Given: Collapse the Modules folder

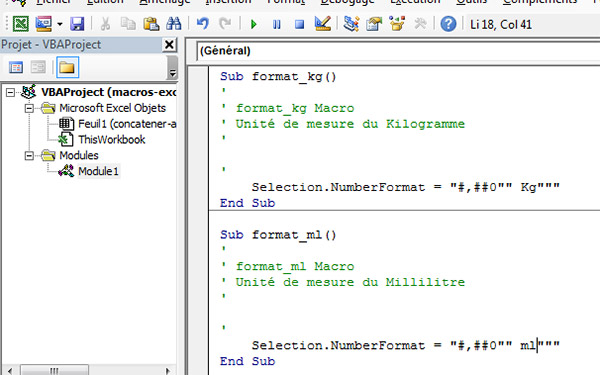Looking at the screenshot, I should coord(29,156).
